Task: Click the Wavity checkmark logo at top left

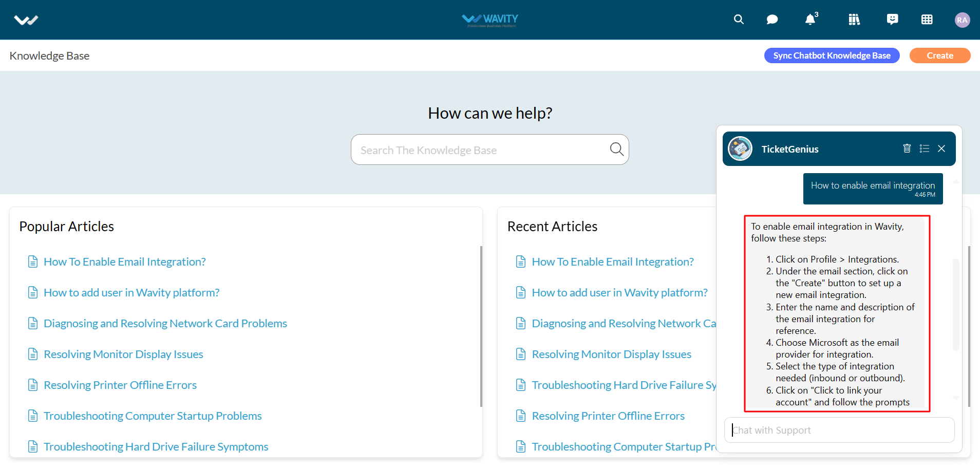Action: pos(26,20)
